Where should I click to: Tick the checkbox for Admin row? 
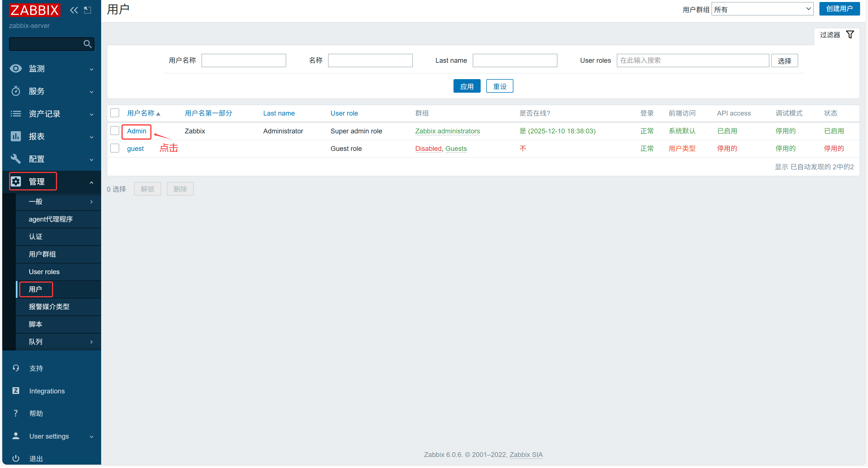pyautogui.click(x=115, y=131)
